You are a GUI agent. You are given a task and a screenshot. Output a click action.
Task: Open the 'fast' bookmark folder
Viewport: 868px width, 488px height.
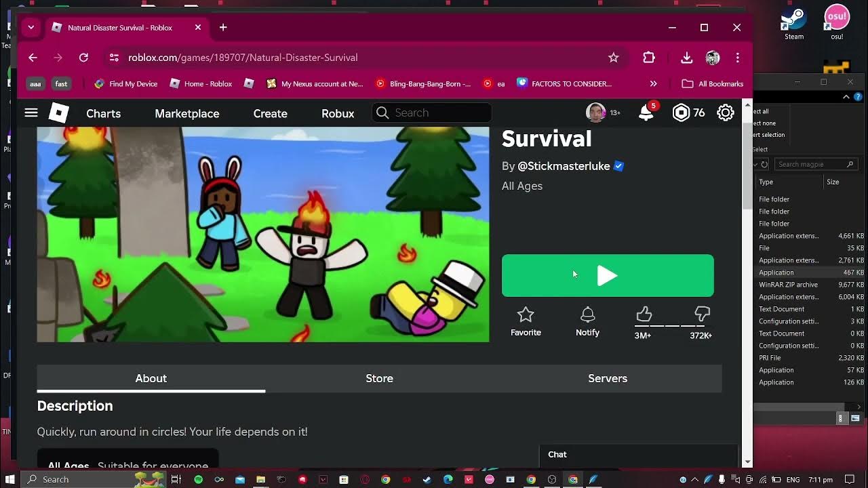[61, 83]
